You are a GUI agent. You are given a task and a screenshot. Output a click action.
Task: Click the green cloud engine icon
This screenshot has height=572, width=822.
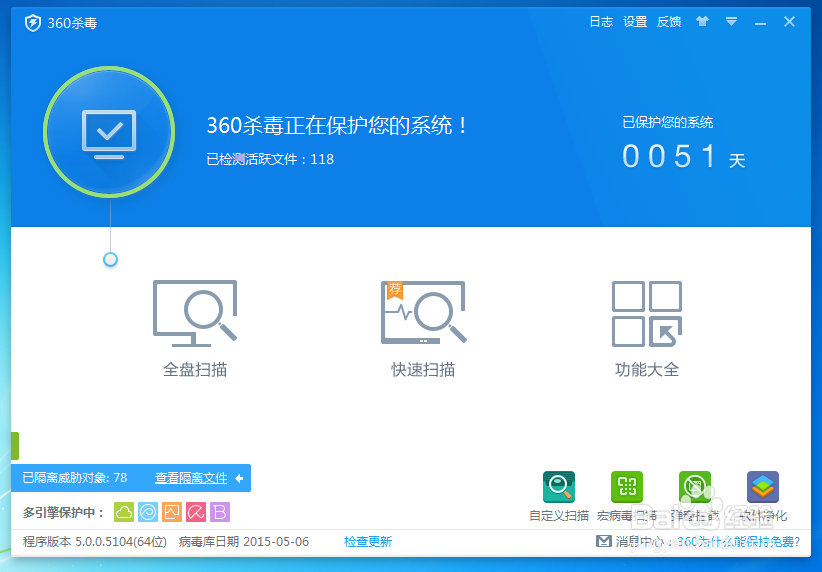[x=124, y=512]
